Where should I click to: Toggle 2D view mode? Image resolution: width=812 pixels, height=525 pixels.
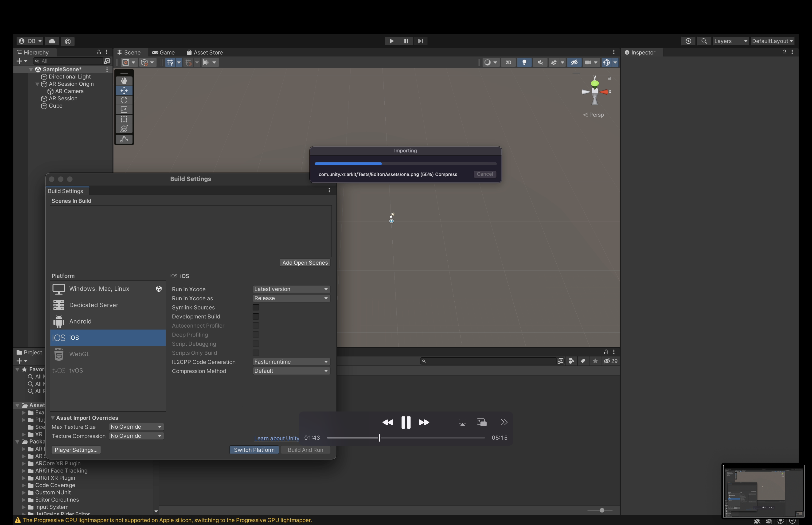[508, 62]
